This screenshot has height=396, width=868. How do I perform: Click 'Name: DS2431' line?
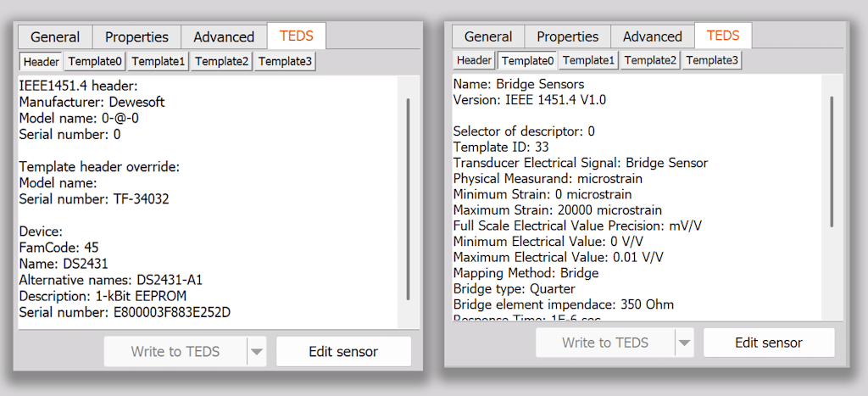click(63, 265)
